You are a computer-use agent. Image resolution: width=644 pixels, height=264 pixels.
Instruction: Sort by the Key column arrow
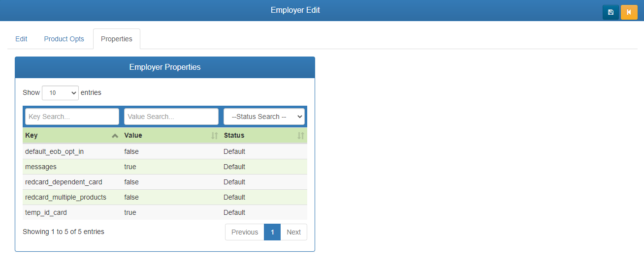[115, 136]
